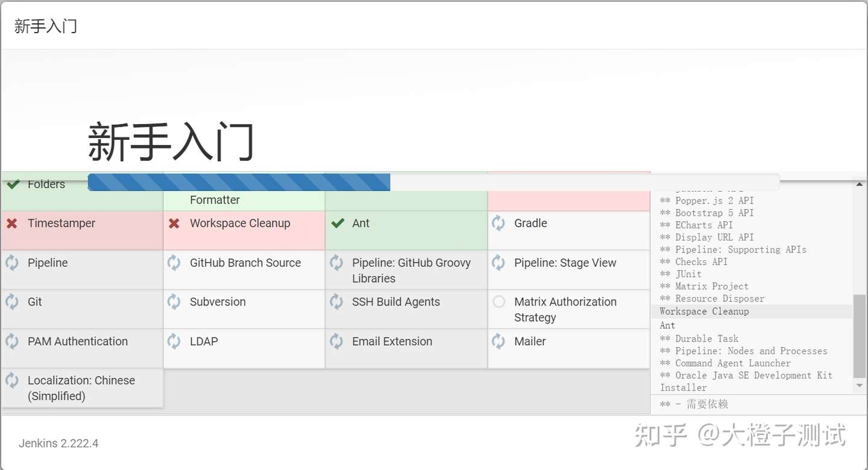The width and height of the screenshot is (868, 470).
Task: Select the SSH Build Agents plugin name
Action: click(396, 302)
